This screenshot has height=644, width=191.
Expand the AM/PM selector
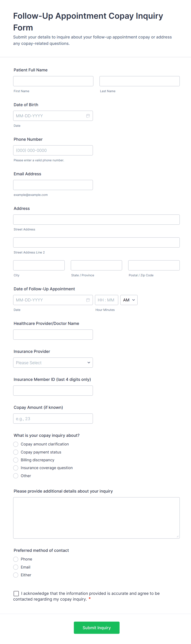coord(129,300)
